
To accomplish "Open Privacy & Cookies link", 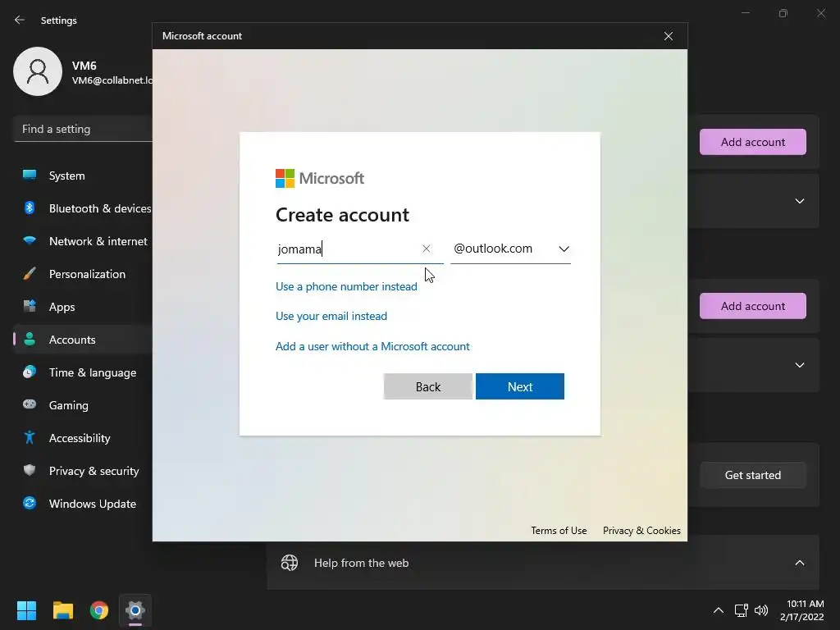I will (641, 531).
